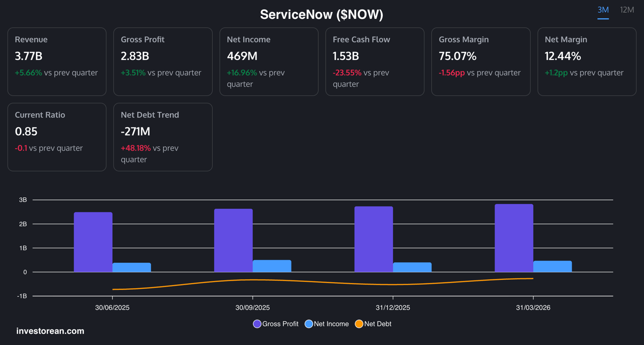Select the Net Income bar for 30/06/2025
The height and width of the screenshot is (345, 644).
pos(132,268)
